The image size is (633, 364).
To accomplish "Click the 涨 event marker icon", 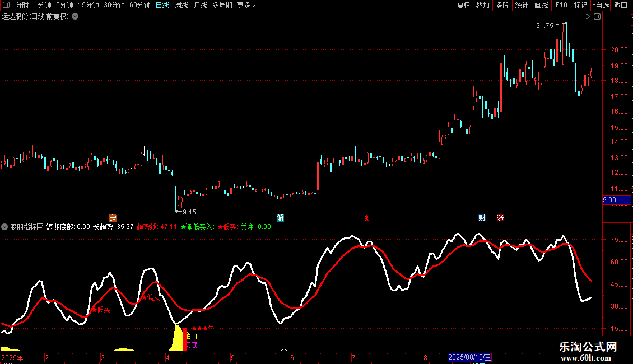I will (x=500, y=218).
